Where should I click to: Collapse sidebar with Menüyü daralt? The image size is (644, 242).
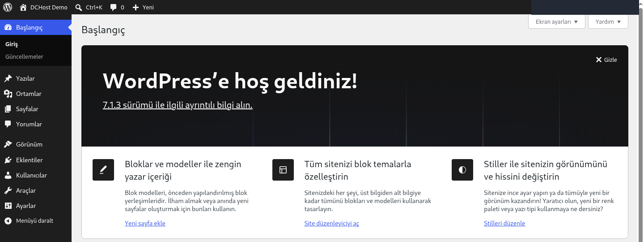[x=36, y=221]
